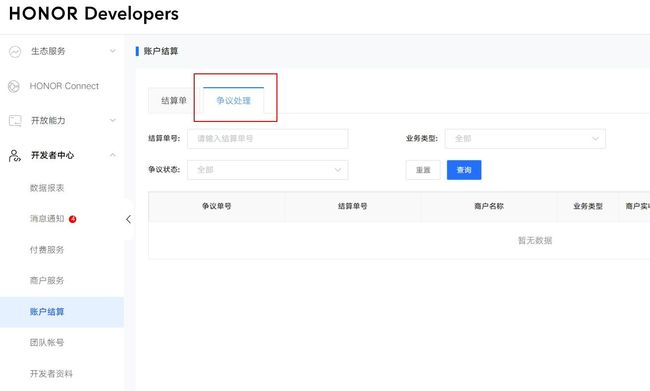The image size is (650, 391).
Task: Open 开发者资料 in the sidebar
Action: (x=51, y=374)
